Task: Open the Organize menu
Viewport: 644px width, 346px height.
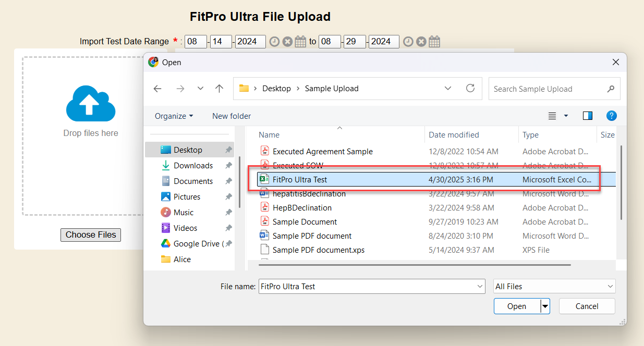Action: (x=174, y=116)
